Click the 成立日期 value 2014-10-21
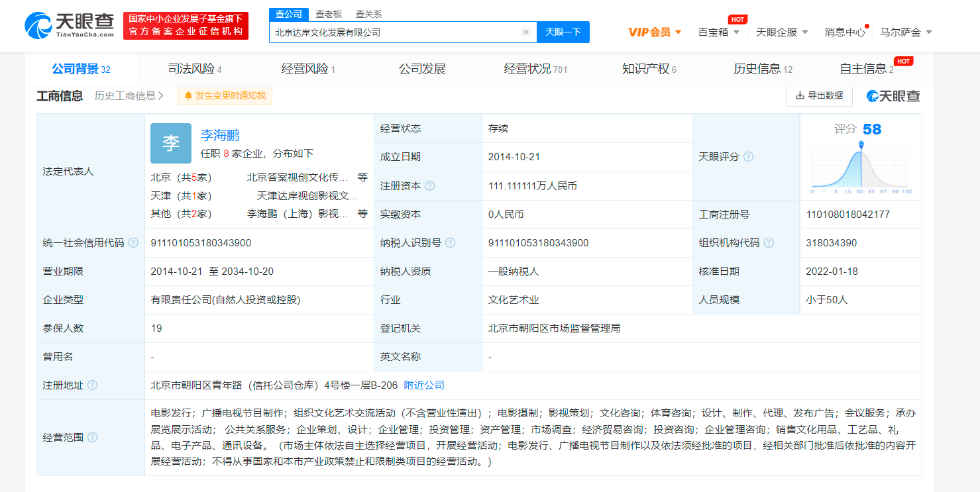The height and width of the screenshot is (492, 980). (514, 157)
